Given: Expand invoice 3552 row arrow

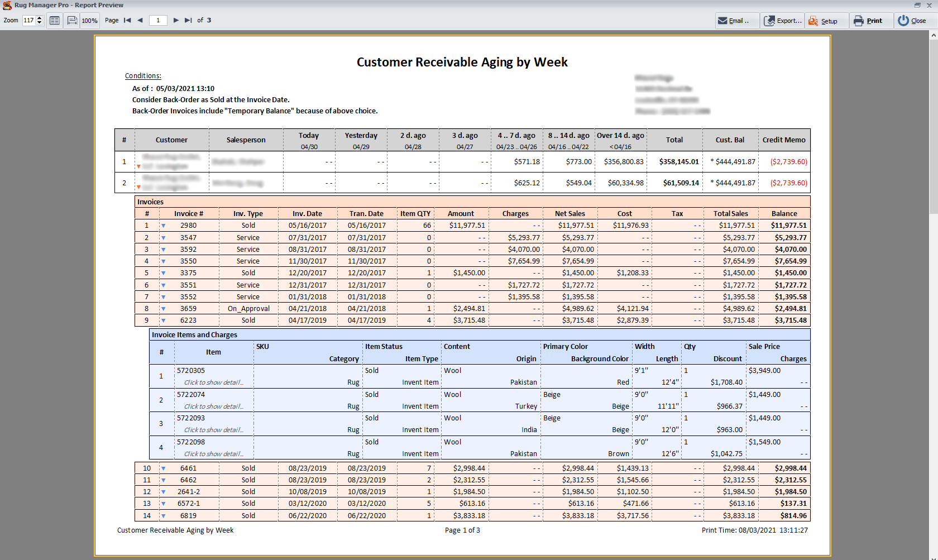Looking at the screenshot, I should 164,297.
